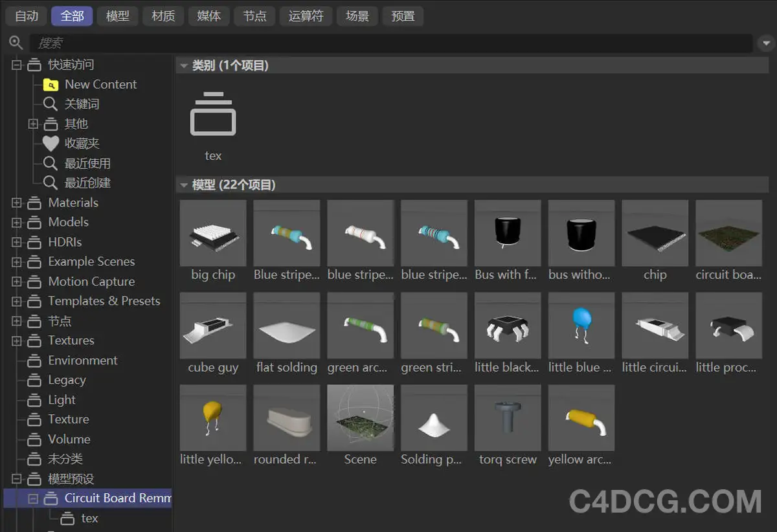This screenshot has width=777, height=532.
Task: Collapse the 模型 (22个项目) section
Action: click(x=185, y=186)
